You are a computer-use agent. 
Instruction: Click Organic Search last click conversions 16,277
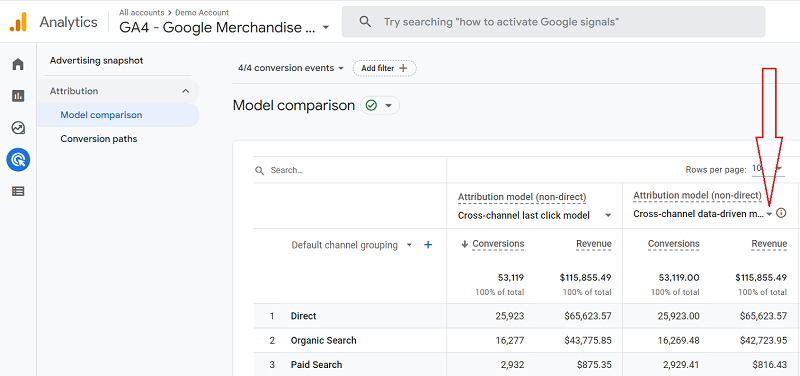pos(510,340)
